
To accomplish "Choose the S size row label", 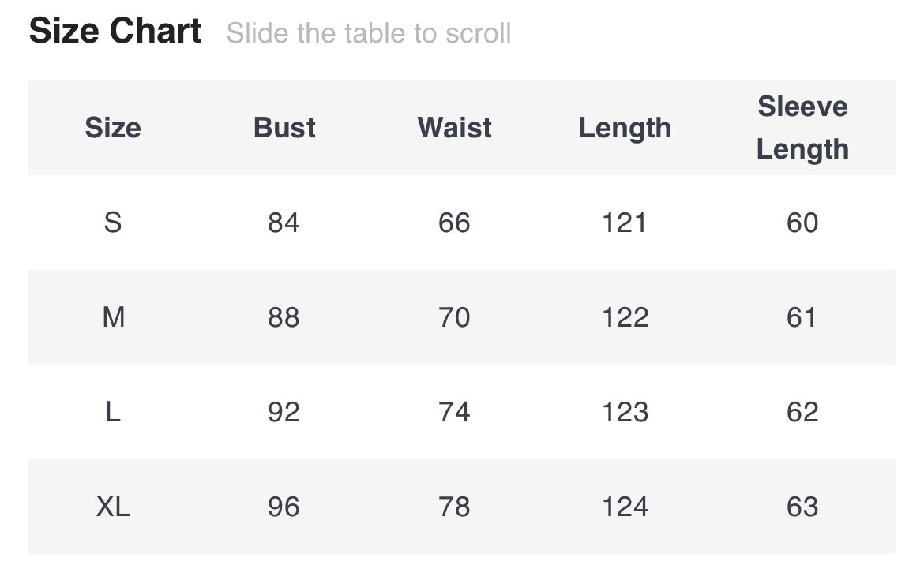I will pos(113,223).
